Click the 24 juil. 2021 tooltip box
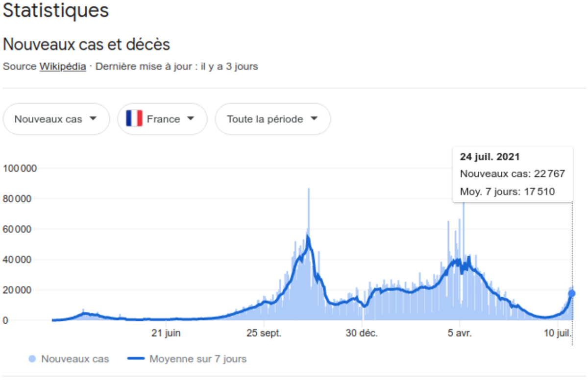 click(513, 174)
